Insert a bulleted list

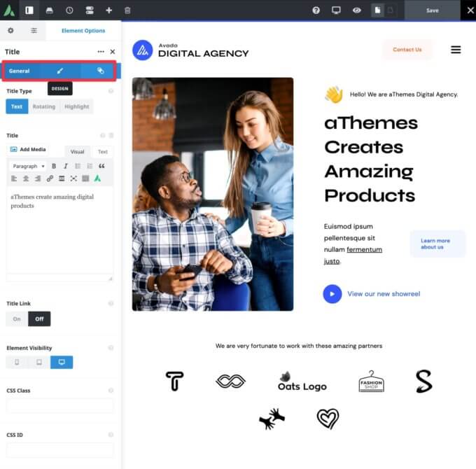pyautogui.click(x=78, y=166)
